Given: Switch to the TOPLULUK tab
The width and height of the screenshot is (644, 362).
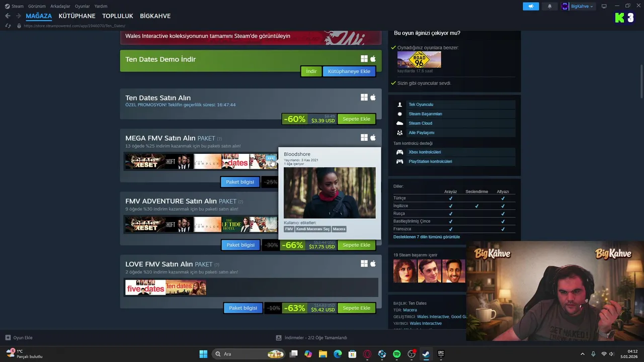Looking at the screenshot, I should 118,16.
